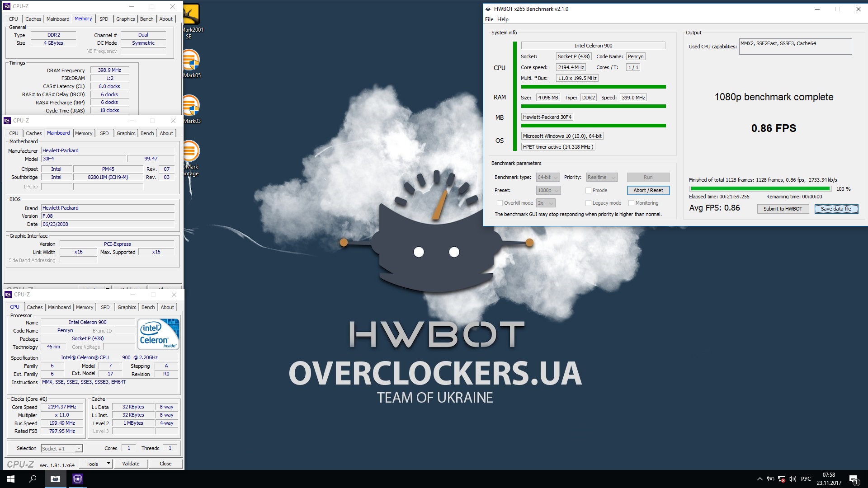Open Bench tab in bottom CPU-Z window
The height and width of the screenshot is (488, 868).
coord(148,307)
